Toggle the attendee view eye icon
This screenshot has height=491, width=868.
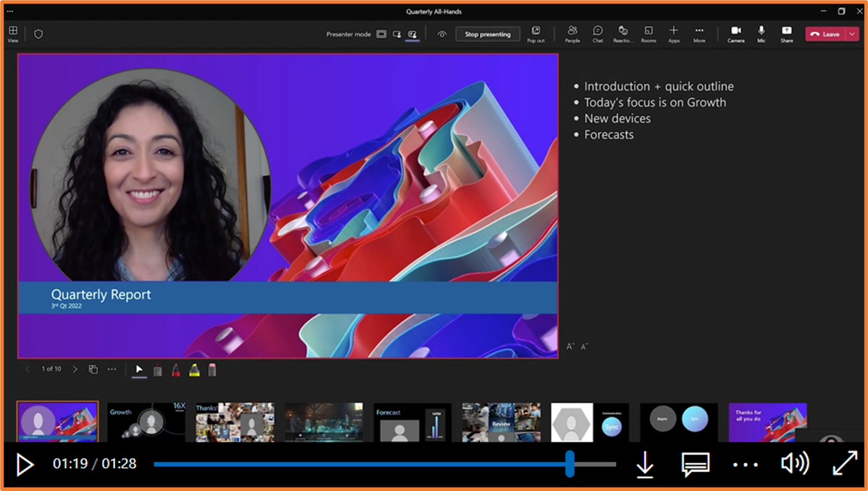click(442, 33)
